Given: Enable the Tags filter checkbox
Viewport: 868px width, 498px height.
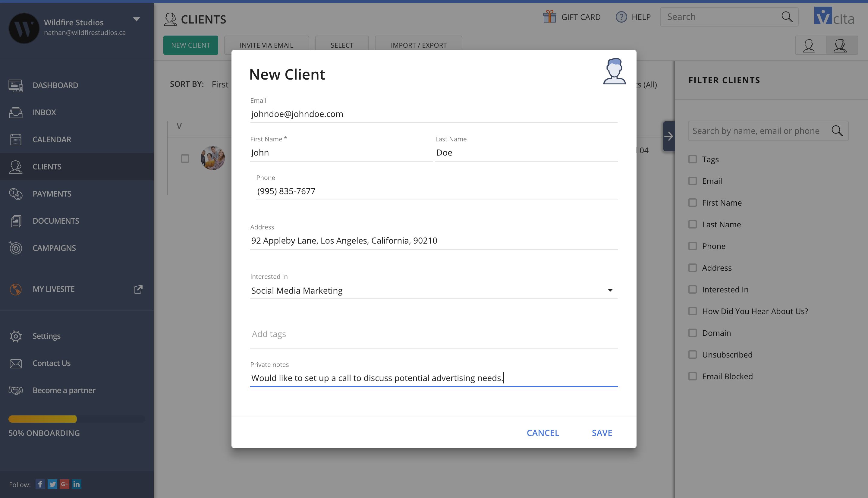Looking at the screenshot, I should [692, 159].
